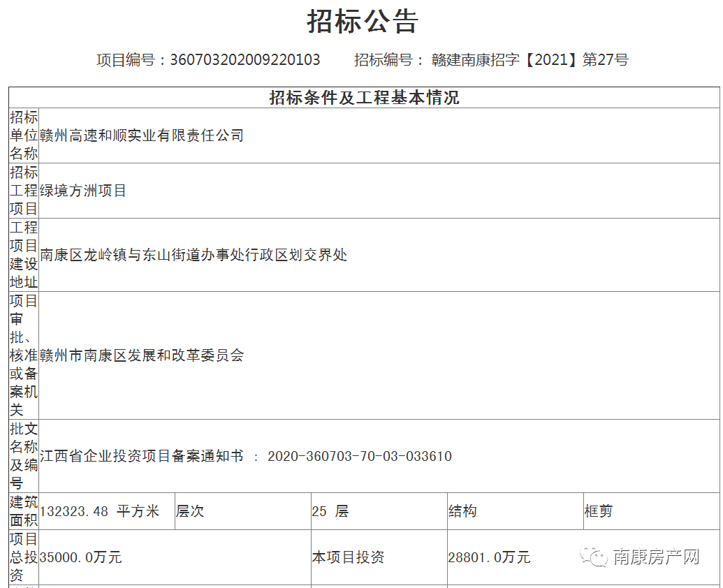Viewport: 723px width, 588px height.
Task: Select project number 360703202009220103
Action: pos(244,60)
